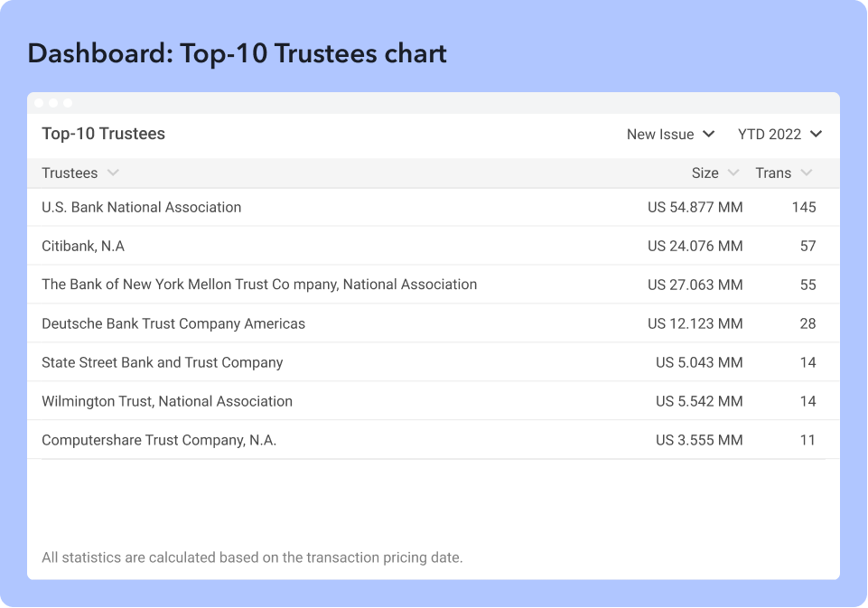The height and width of the screenshot is (608, 868).
Task: Open Wilmington Trust, National Association row
Action: click(x=167, y=401)
